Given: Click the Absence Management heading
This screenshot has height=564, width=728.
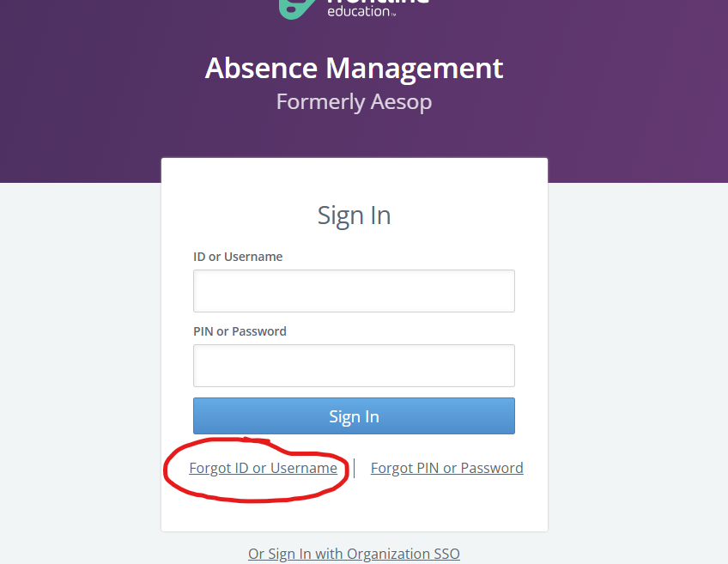Looking at the screenshot, I should pyautogui.click(x=354, y=68).
